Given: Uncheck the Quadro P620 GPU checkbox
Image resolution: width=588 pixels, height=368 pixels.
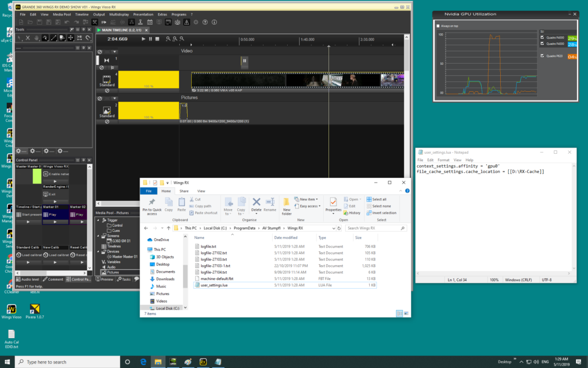Looking at the screenshot, I should pyautogui.click(x=543, y=56).
